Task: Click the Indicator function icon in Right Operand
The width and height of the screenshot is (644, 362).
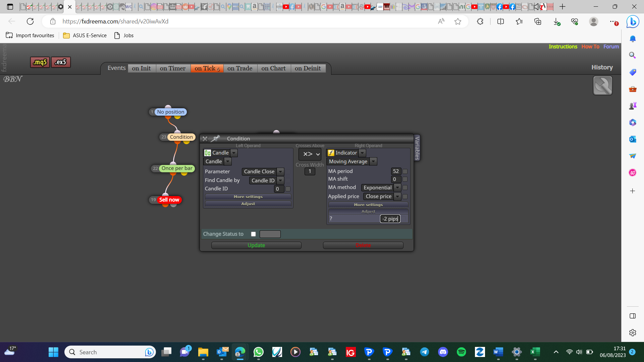Action: (x=331, y=153)
